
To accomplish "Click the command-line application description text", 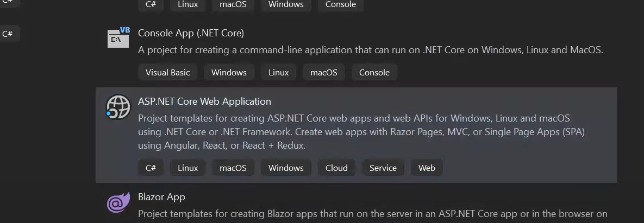I will (371, 50).
